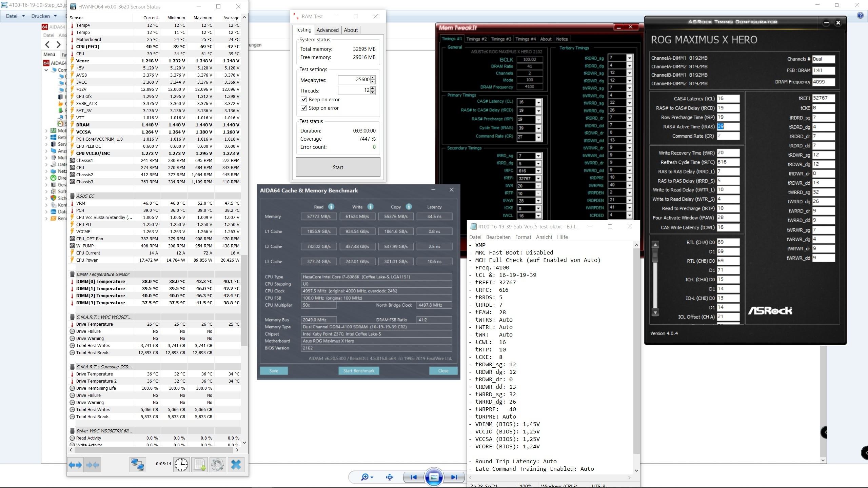Viewport: 868px width, 488px height.
Task: Go to previous image in viewer
Action: tap(413, 477)
